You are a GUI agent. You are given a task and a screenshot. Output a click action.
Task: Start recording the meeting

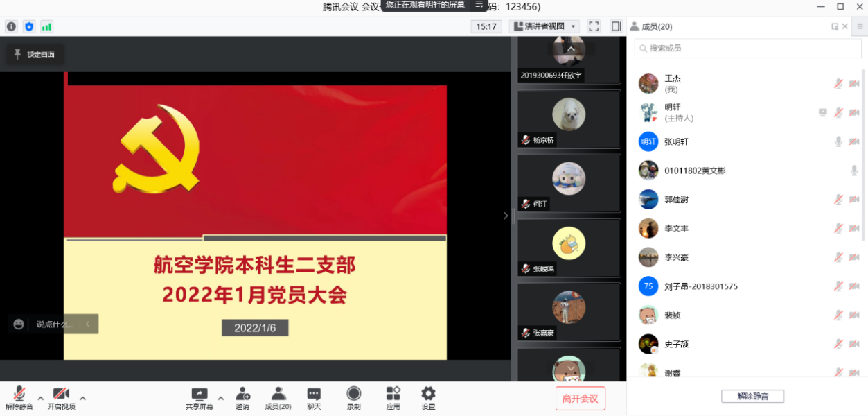tap(354, 398)
